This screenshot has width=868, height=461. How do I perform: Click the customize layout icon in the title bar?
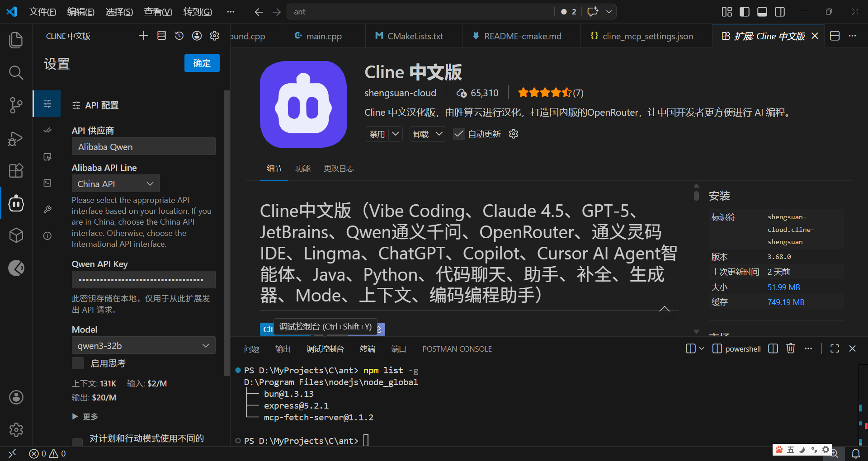(x=727, y=12)
